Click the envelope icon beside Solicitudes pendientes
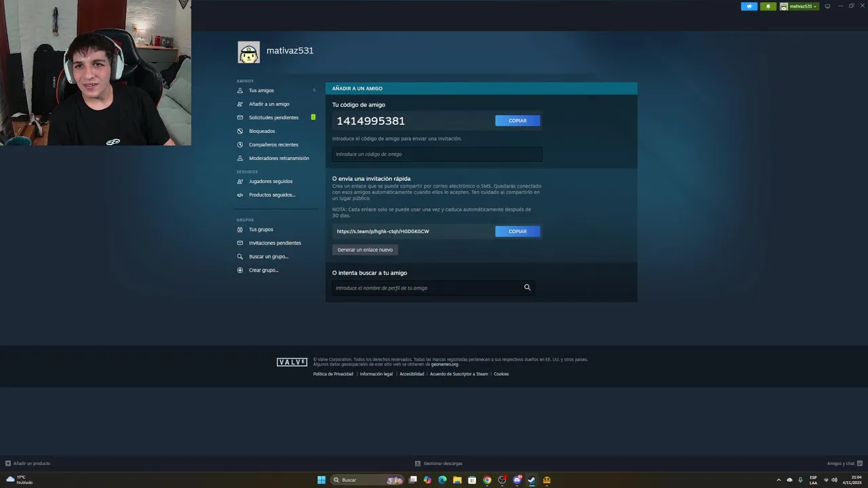868x488 pixels. [240, 117]
